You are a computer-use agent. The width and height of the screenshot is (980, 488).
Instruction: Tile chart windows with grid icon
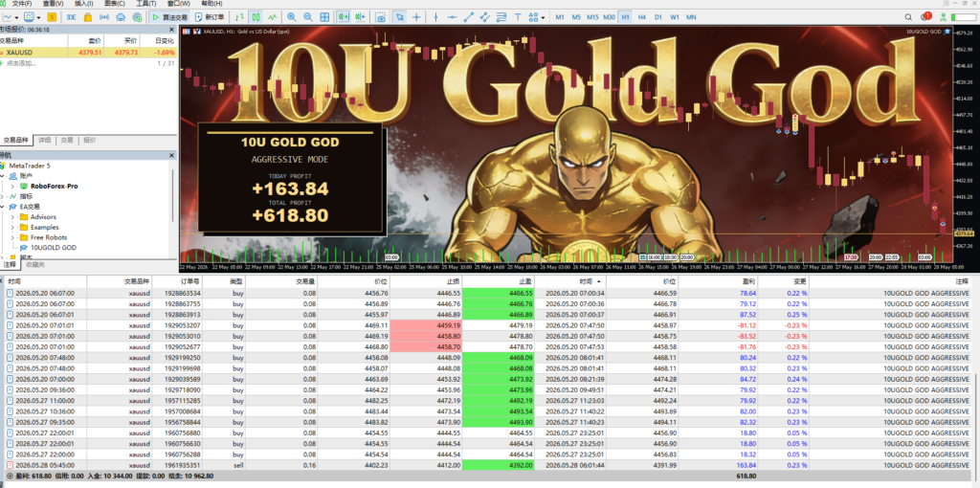(x=324, y=17)
